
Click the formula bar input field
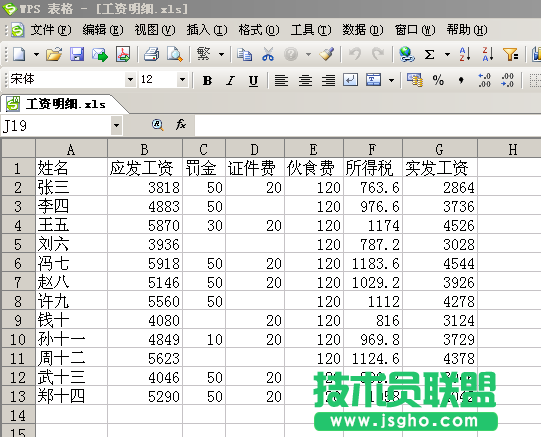(368, 126)
